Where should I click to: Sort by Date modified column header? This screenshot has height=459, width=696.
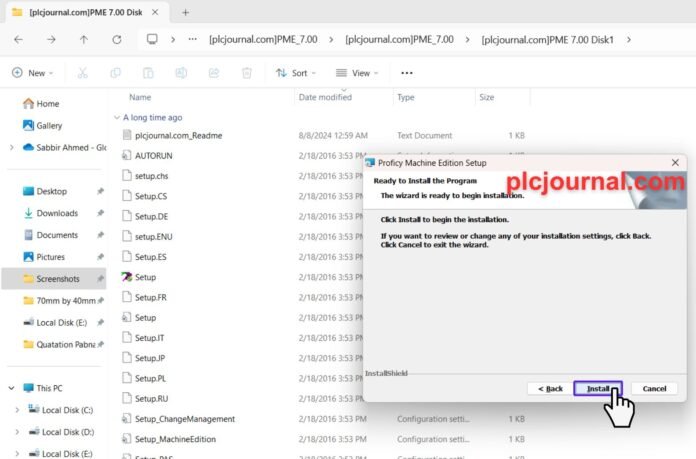(x=324, y=97)
